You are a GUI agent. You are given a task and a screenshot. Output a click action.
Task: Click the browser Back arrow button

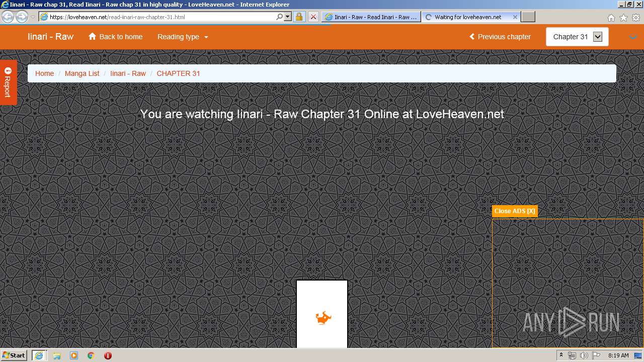click(8, 17)
